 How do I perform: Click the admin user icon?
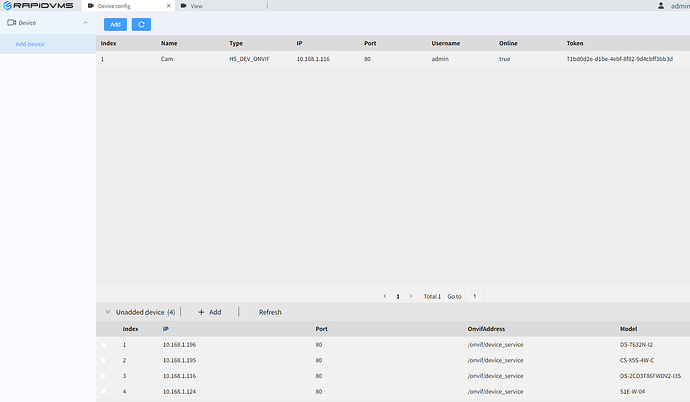pos(661,6)
